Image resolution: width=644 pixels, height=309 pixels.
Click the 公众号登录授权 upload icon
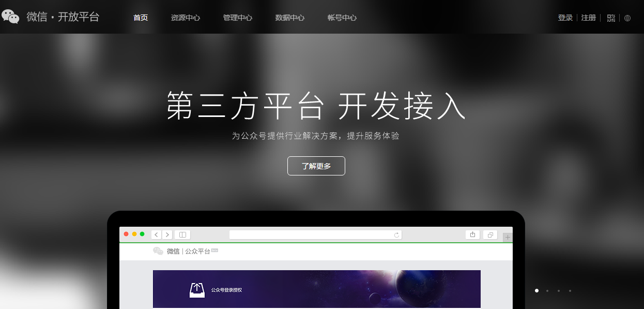(x=197, y=290)
